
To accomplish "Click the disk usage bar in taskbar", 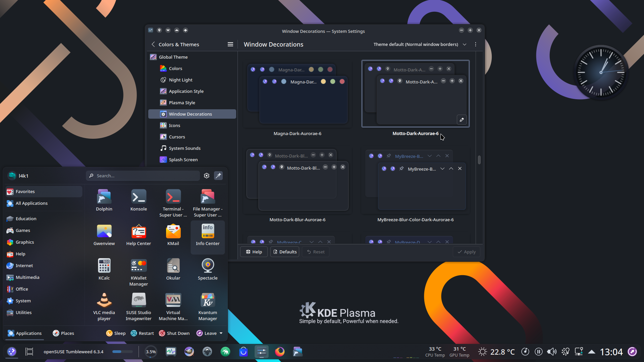I will click(122, 352).
